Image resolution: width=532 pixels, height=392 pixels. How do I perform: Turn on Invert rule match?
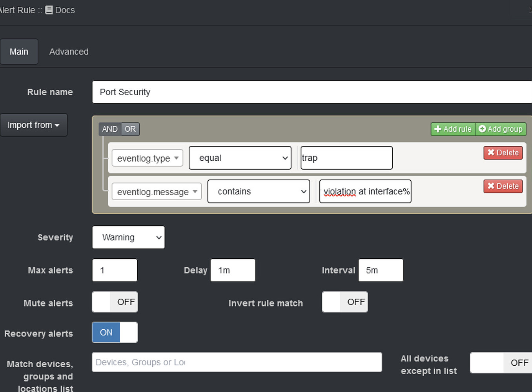pyautogui.click(x=344, y=302)
